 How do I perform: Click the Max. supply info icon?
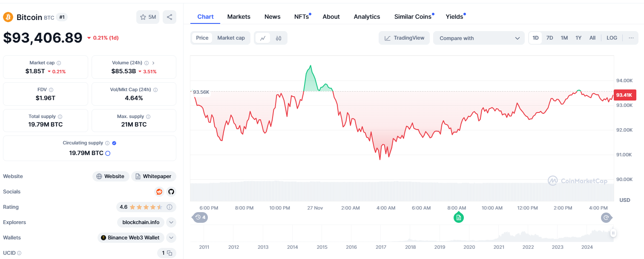click(148, 117)
